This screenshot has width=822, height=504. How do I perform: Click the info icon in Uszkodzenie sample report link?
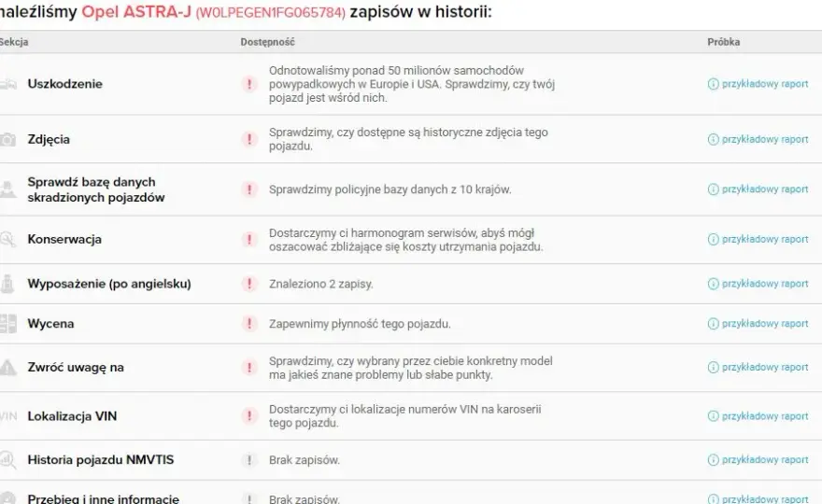tap(713, 84)
